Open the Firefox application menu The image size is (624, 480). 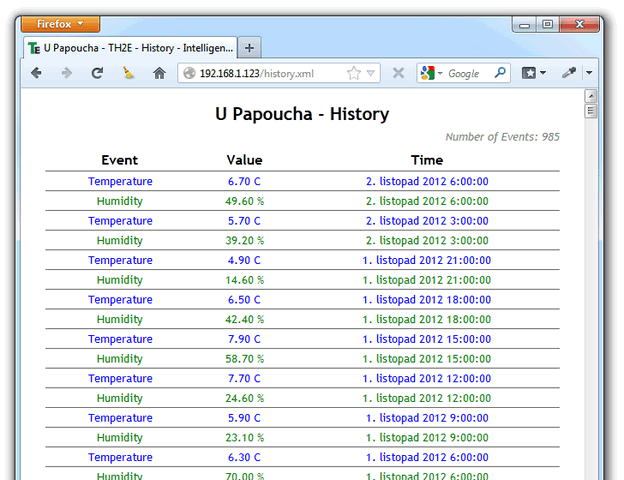(x=60, y=24)
